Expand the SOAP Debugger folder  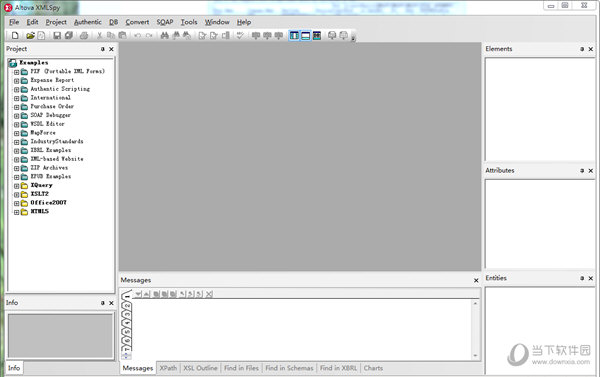pos(16,116)
